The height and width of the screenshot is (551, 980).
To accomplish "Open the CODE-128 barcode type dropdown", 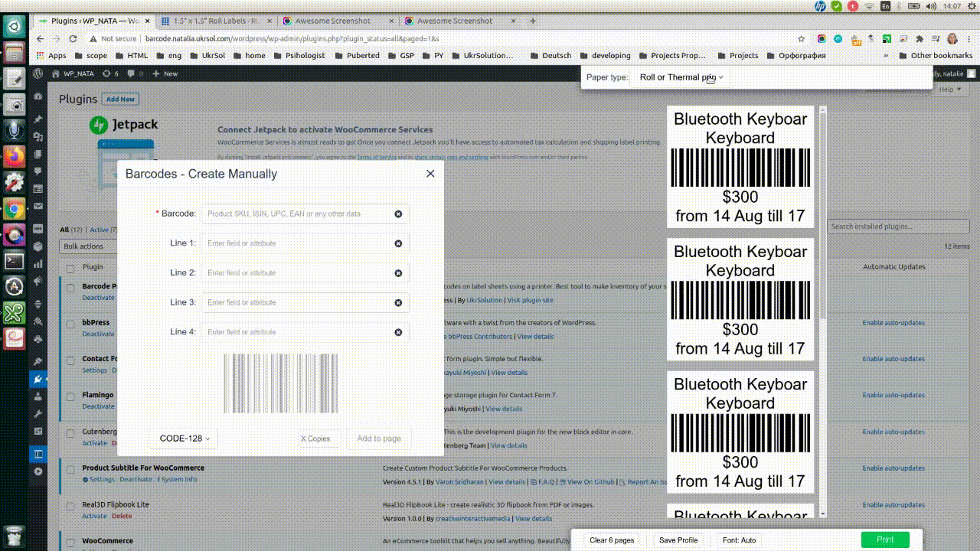I will pyautogui.click(x=184, y=439).
